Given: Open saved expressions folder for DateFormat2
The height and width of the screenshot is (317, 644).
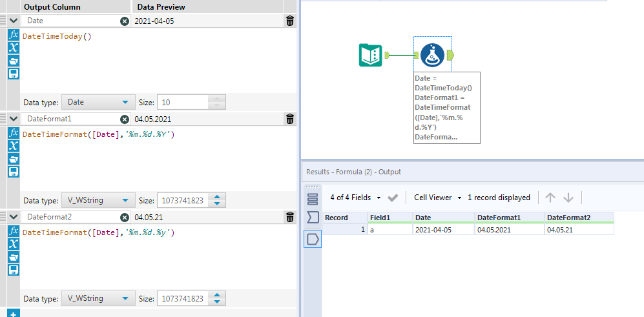Looking at the screenshot, I should [x=14, y=257].
